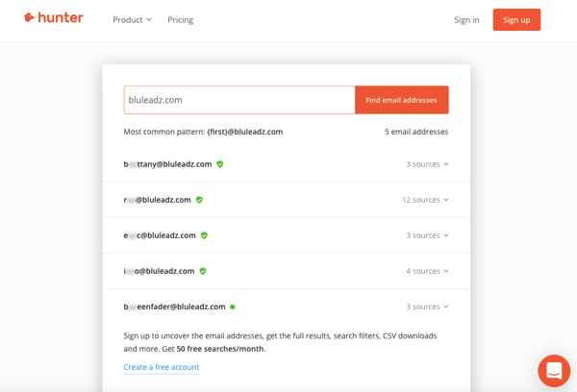
Task: Select the b..ttany@bluleadz.com email address
Action: coord(167,164)
